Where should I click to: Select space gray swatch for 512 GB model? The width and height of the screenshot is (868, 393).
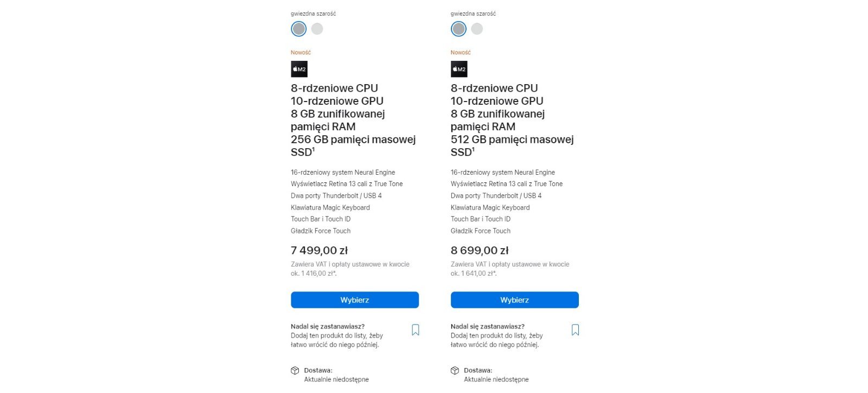(458, 29)
